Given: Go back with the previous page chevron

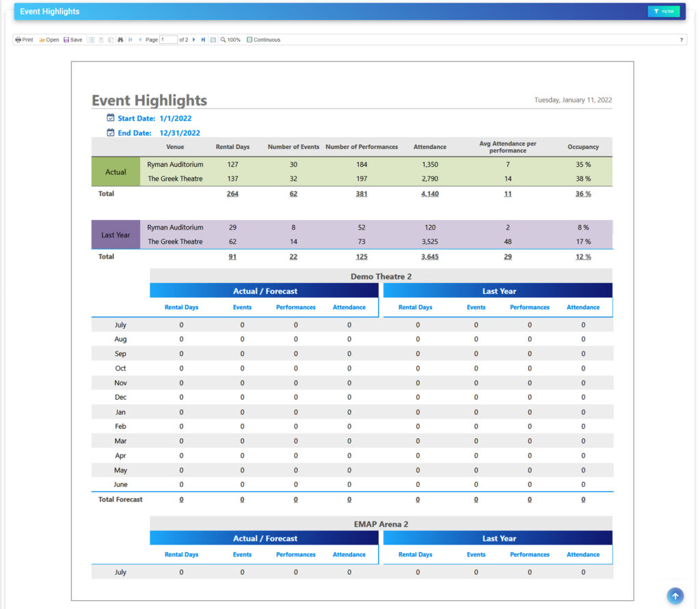Looking at the screenshot, I should [x=139, y=39].
